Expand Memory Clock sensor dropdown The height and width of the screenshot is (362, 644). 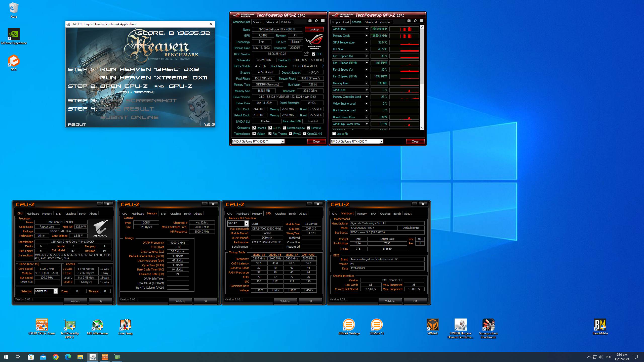coord(367,36)
